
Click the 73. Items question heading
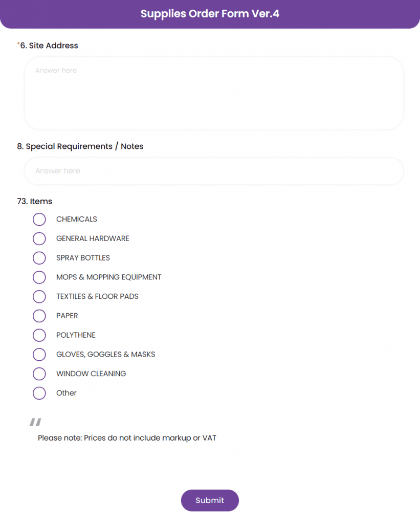point(34,201)
